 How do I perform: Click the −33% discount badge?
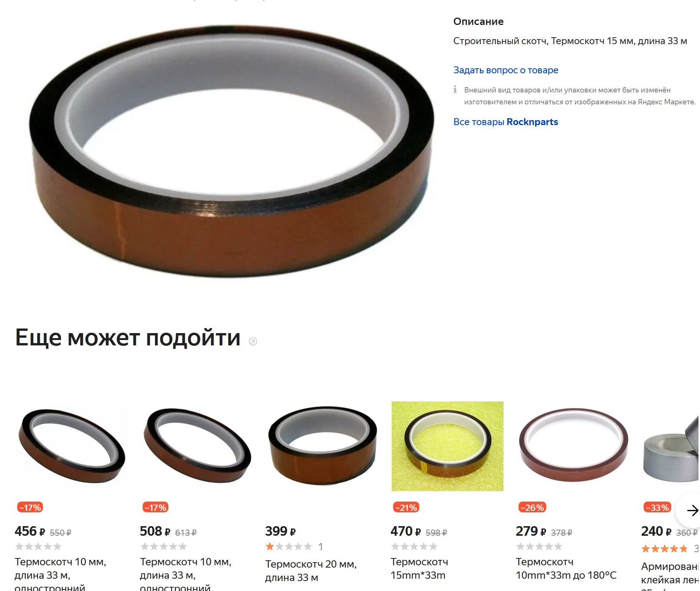pyautogui.click(x=657, y=507)
